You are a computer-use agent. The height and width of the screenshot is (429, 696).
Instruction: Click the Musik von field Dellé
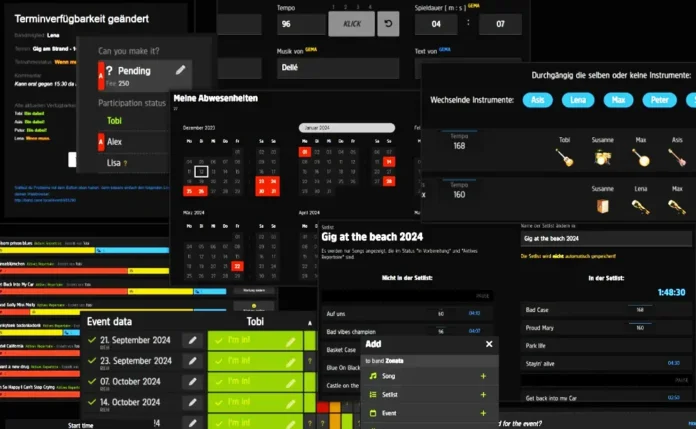pyautogui.click(x=338, y=68)
